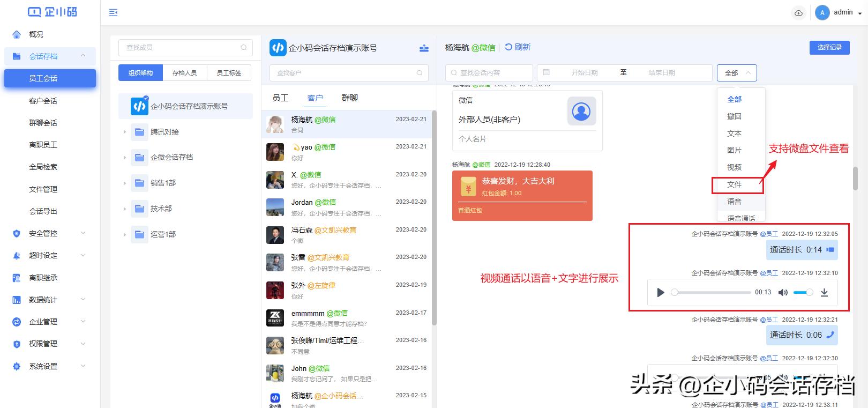The width and height of the screenshot is (868, 408).
Task: Click the 开始日期 date field
Action: click(584, 73)
